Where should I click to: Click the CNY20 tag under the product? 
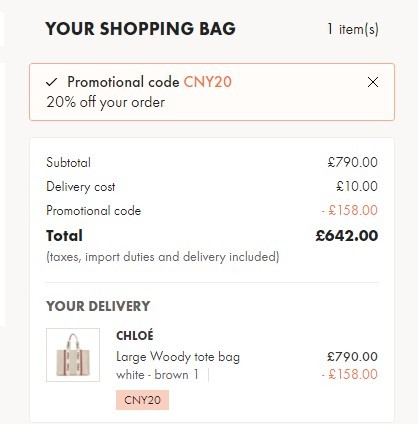(x=142, y=400)
